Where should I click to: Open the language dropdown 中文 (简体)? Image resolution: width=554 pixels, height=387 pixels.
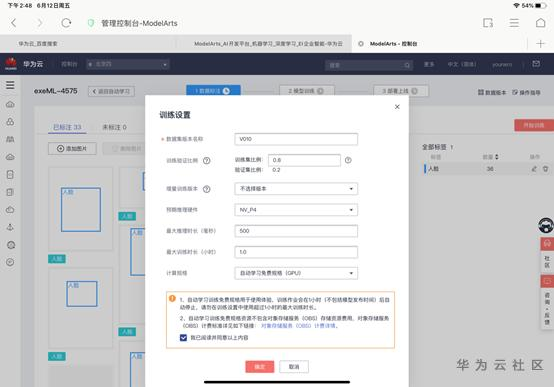462,64
